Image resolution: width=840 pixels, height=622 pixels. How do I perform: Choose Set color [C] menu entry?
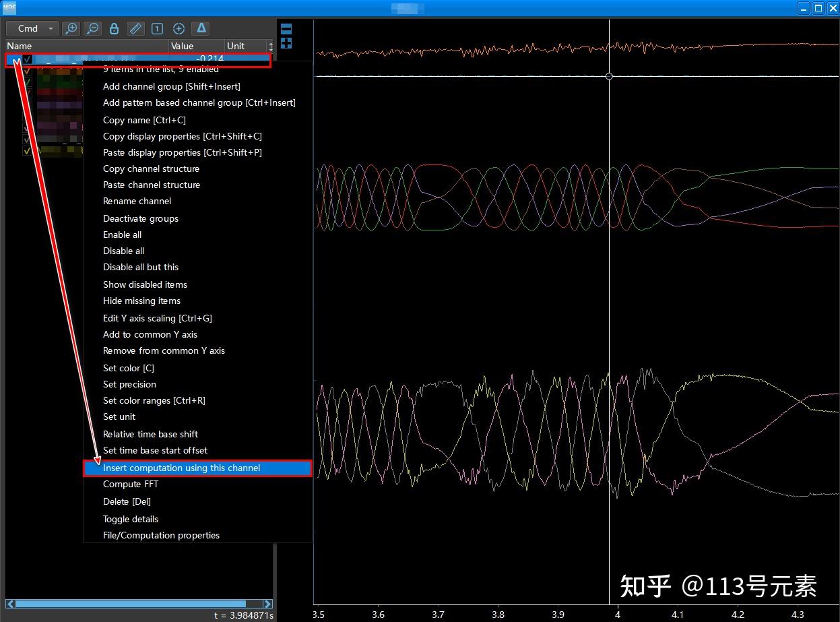click(128, 368)
